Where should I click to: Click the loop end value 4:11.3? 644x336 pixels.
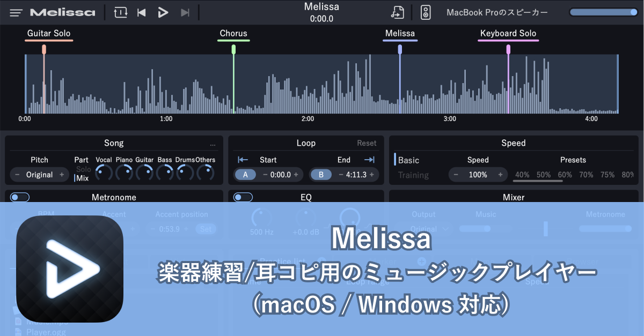[x=356, y=175]
